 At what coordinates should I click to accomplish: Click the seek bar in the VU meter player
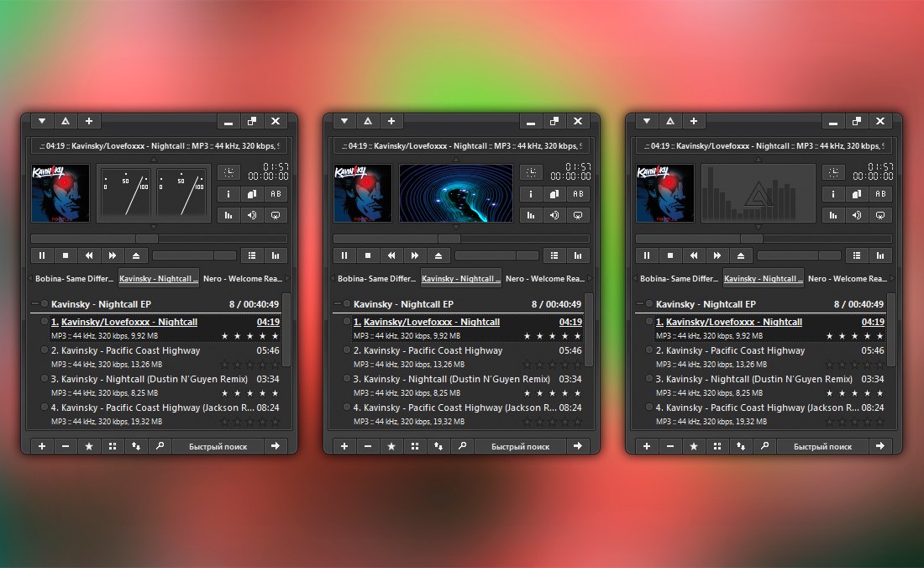click(159, 239)
